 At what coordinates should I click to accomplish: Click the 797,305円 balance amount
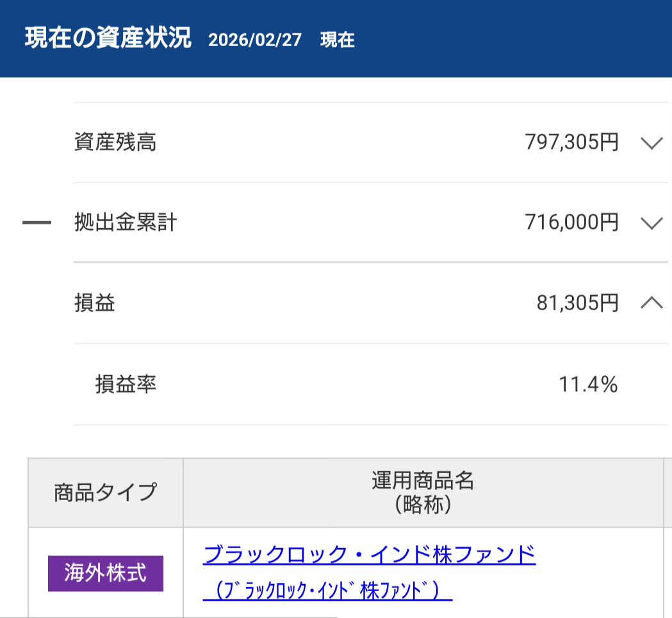coord(571,142)
